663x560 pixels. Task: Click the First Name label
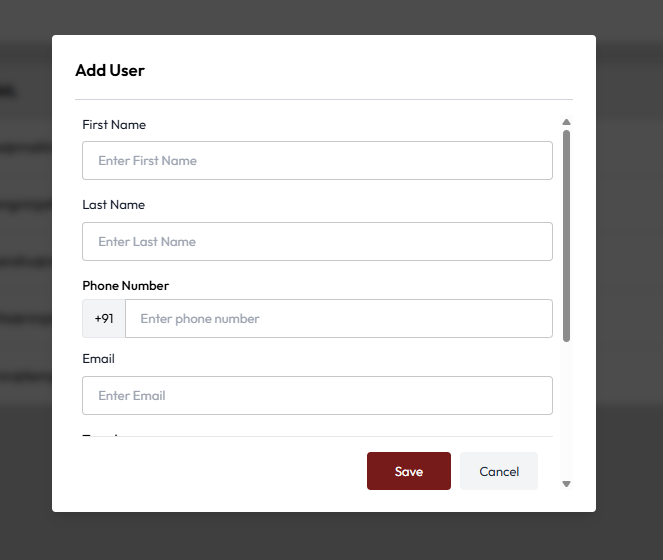point(114,125)
